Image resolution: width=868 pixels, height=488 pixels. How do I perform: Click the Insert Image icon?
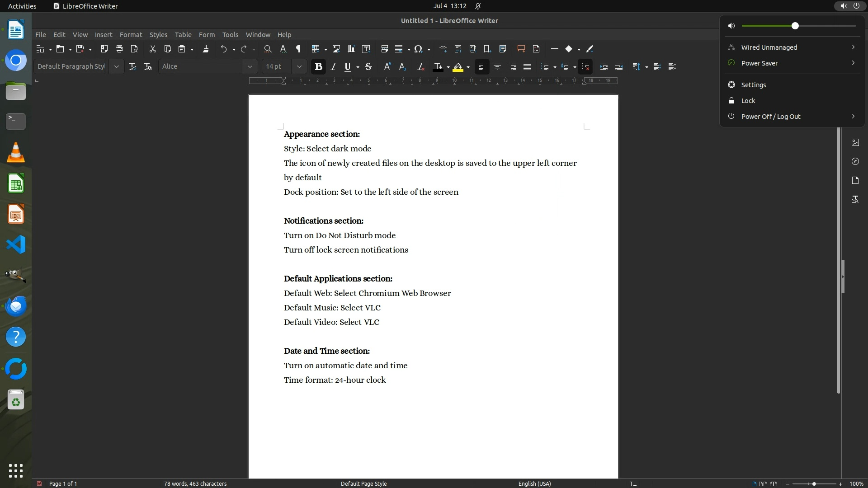336,49
